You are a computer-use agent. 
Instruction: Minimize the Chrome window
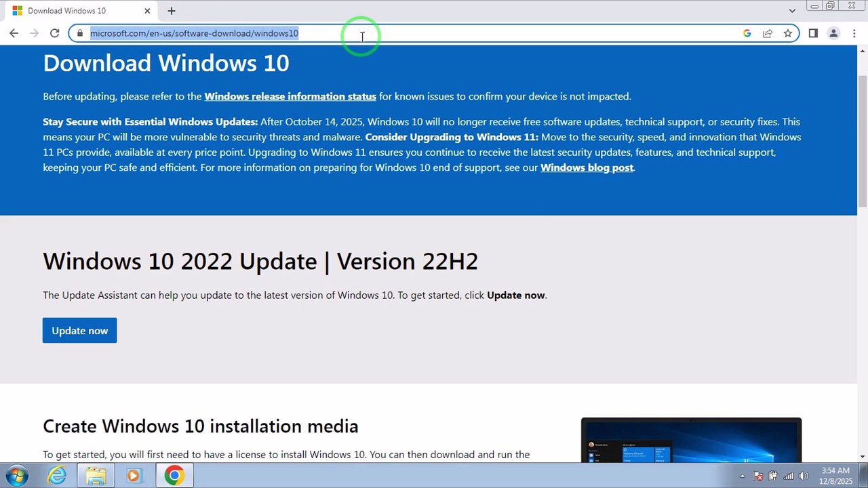814,6
